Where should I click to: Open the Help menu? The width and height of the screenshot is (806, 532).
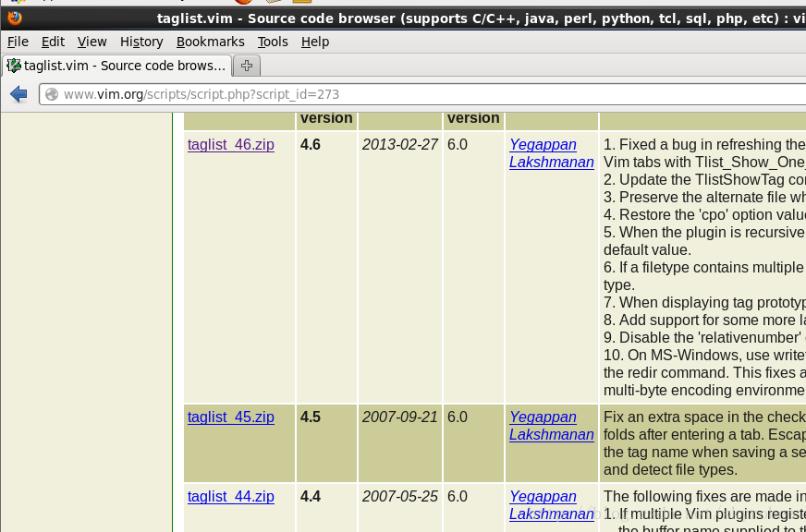pos(315,42)
